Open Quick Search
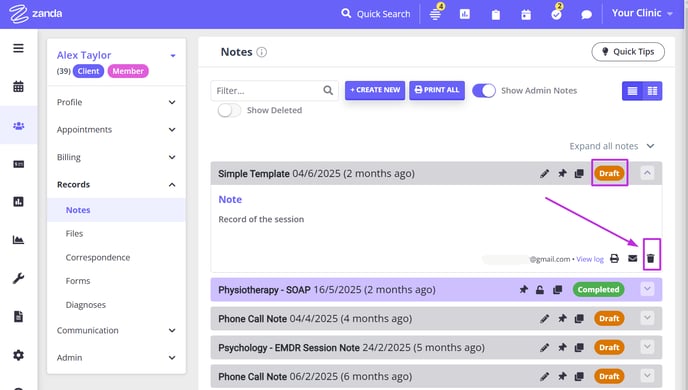Image resolution: width=688 pixels, height=390 pixels. (376, 14)
